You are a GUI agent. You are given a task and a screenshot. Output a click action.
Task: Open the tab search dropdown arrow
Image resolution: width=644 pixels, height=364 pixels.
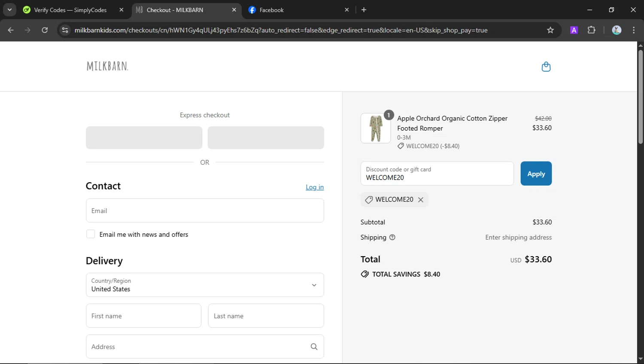pos(9,9)
